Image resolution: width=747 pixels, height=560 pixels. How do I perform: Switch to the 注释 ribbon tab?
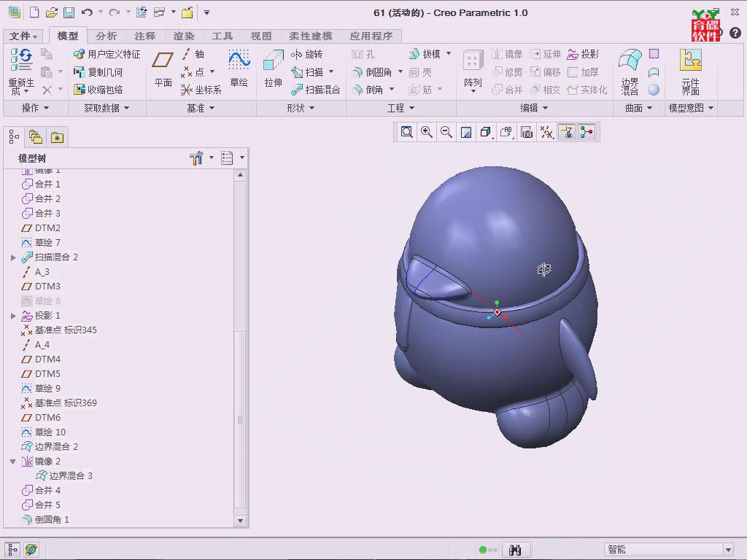point(145,36)
